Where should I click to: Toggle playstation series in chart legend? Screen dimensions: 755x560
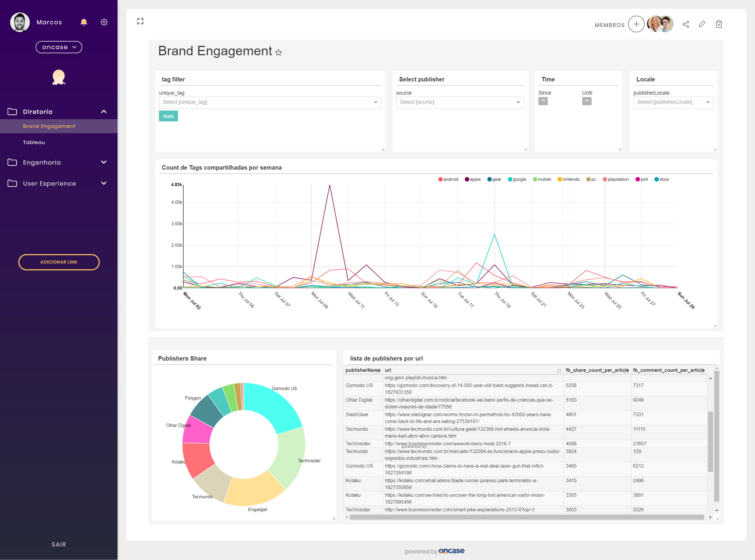coord(616,179)
